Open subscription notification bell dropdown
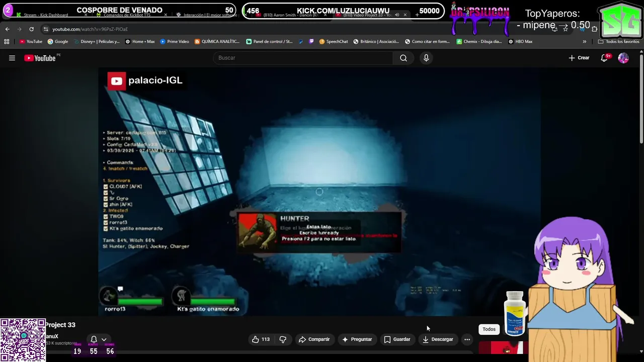This screenshot has width=644, height=362. 98,339
